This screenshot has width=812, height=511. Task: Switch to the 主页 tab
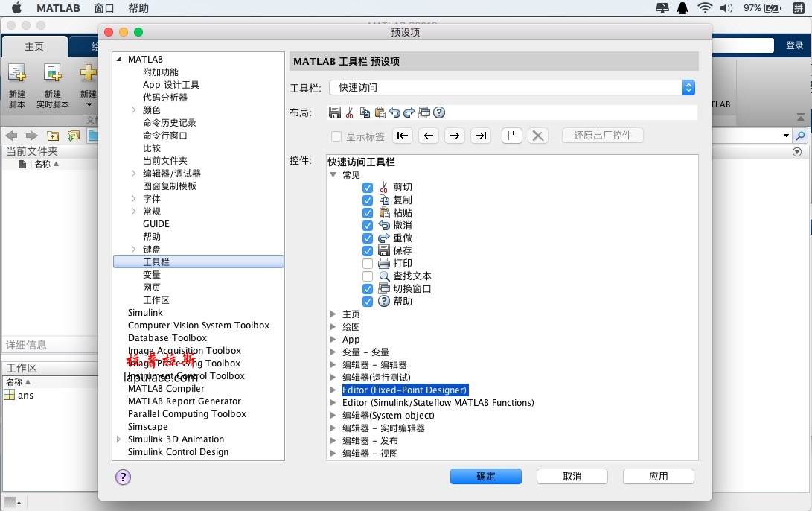(x=34, y=46)
